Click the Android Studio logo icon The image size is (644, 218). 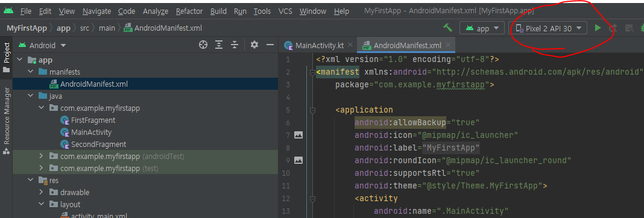pyautogui.click(x=8, y=11)
